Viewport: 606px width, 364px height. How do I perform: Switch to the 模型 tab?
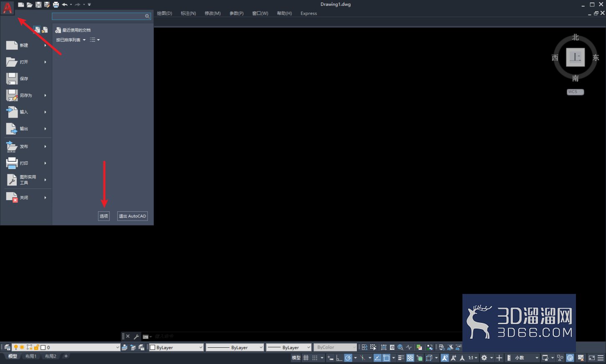click(13, 356)
